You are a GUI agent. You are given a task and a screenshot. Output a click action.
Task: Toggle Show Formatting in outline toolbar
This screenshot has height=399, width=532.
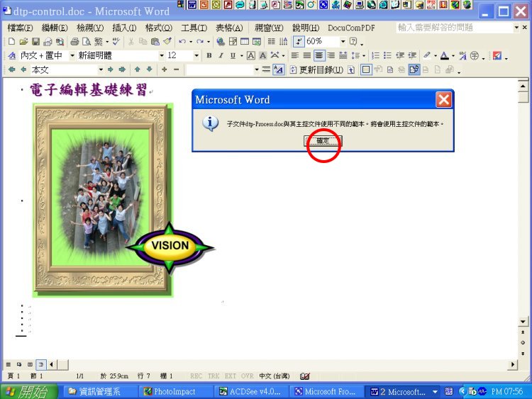pos(278,70)
